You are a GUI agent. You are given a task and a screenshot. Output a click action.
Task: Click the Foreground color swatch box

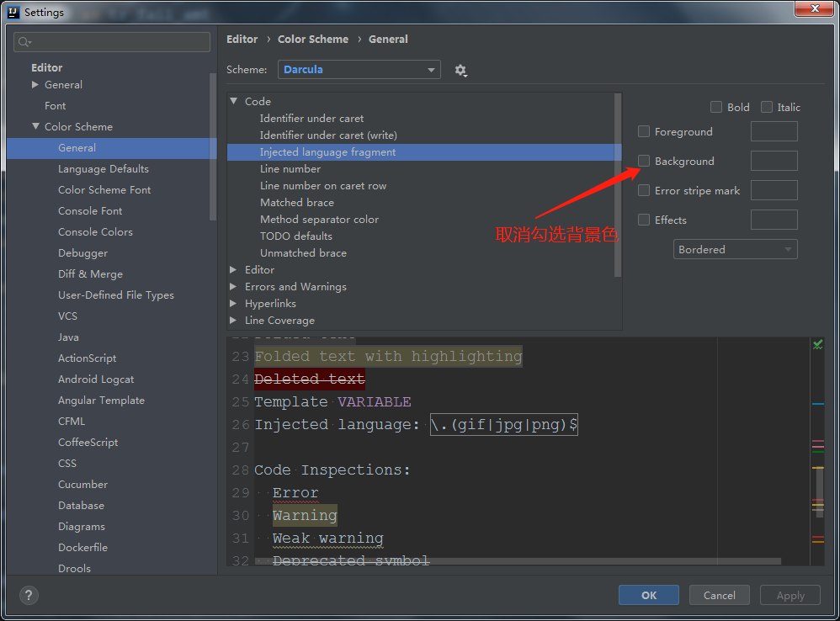(774, 131)
